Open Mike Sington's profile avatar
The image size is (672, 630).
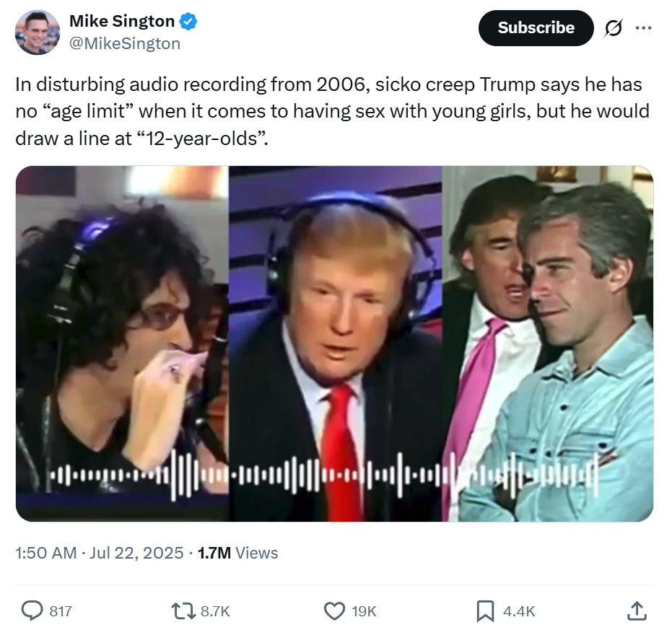[38, 32]
